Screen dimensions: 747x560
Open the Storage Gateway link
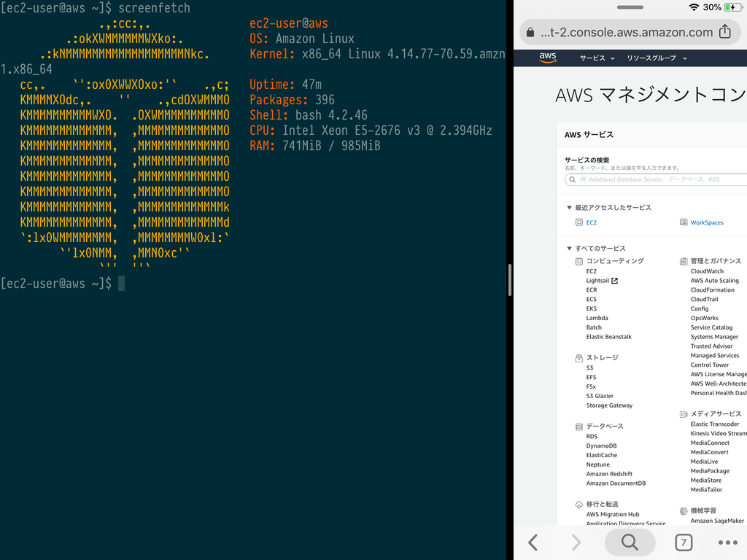(x=609, y=405)
